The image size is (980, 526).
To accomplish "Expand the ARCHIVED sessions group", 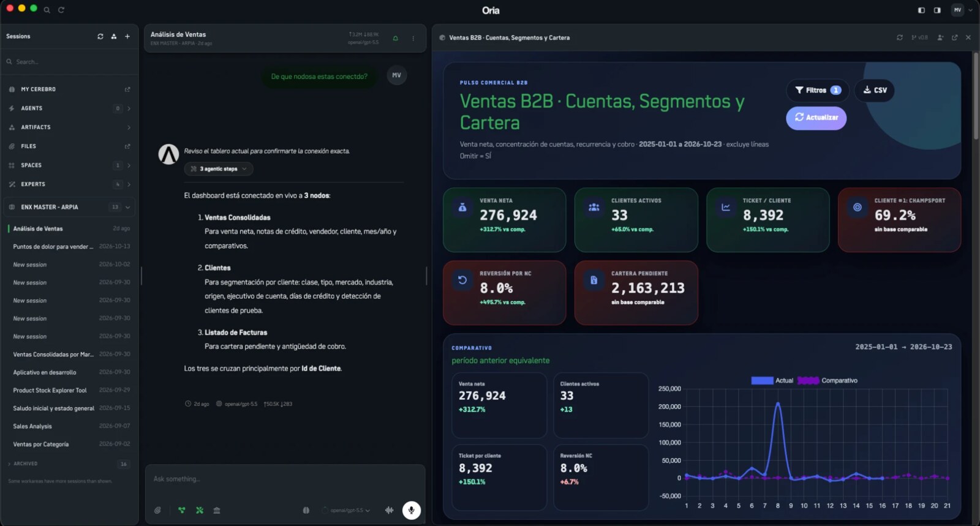I will pyautogui.click(x=69, y=464).
